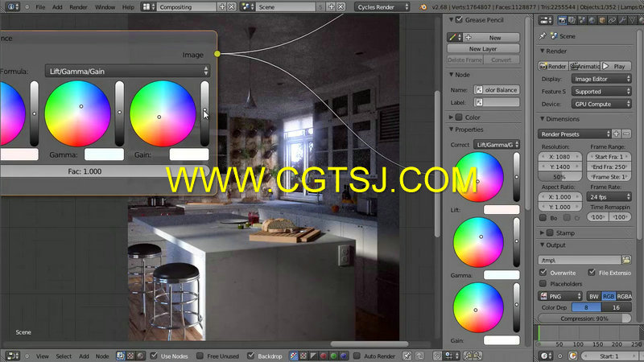Open the Device GPU Compute dropdown
This screenshot has height=362, width=644.
601,105
